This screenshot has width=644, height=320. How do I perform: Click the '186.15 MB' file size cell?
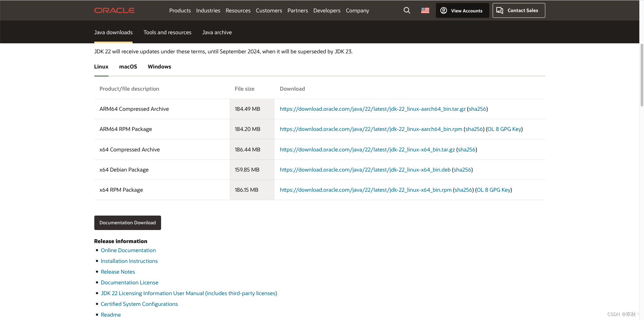[x=252, y=190]
